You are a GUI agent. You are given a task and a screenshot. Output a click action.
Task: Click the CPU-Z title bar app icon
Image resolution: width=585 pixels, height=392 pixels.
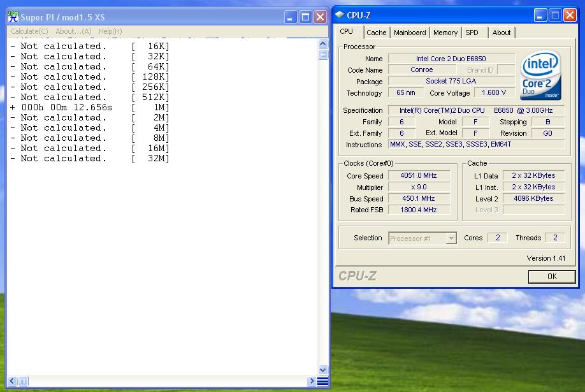click(x=340, y=15)
